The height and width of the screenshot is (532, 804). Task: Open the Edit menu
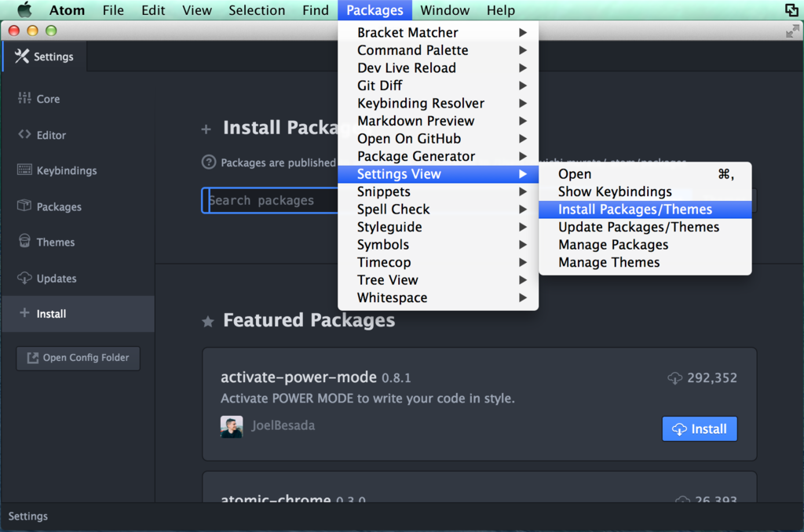click(x=153, y=10)
